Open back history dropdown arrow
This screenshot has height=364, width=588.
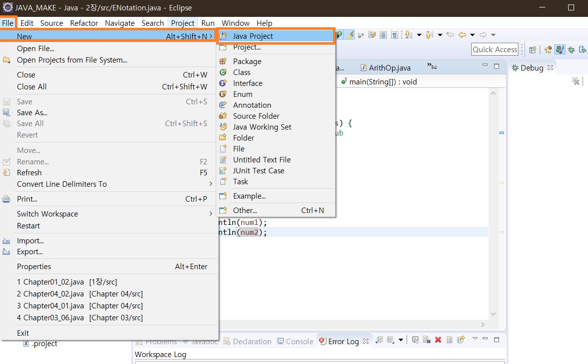click(x=473, y=35)
